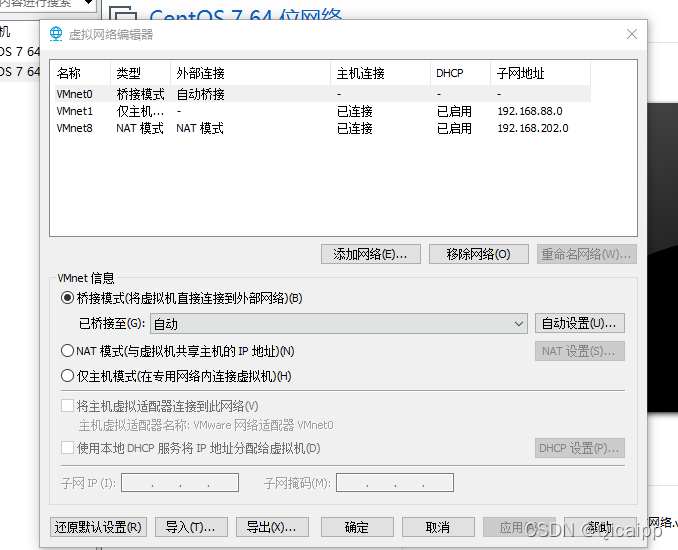Click the 外部连接 column header
678x550 pixels.
(x=250, y=73)
